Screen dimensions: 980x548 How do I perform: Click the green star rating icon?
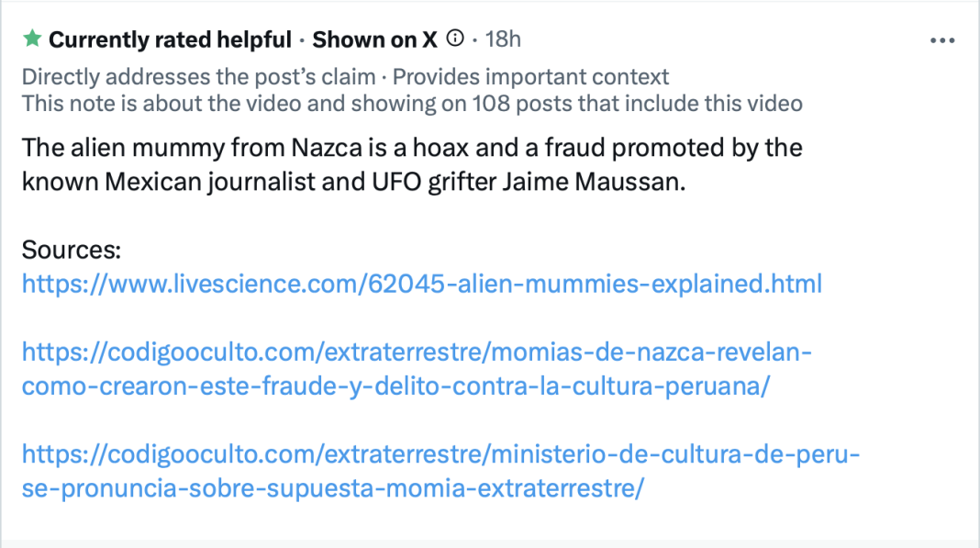click(x=32, y=39)
